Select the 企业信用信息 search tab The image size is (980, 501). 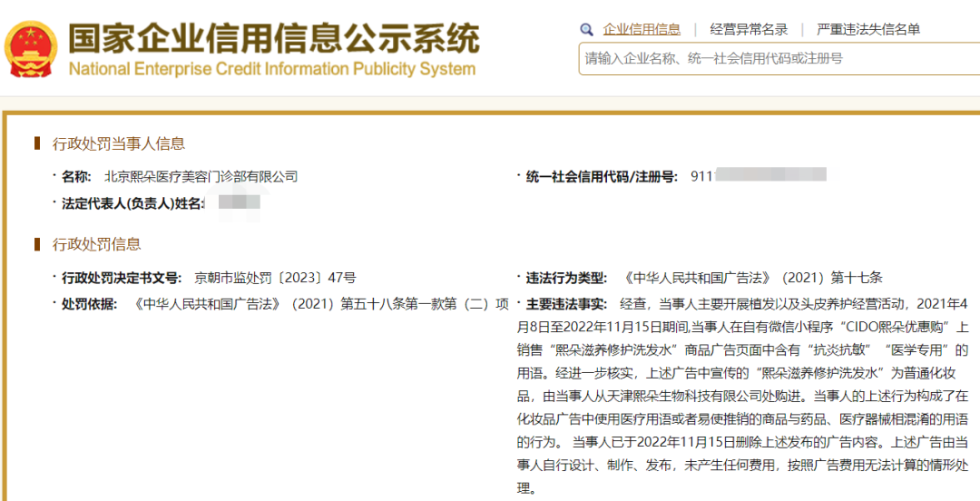click(642, 30)
